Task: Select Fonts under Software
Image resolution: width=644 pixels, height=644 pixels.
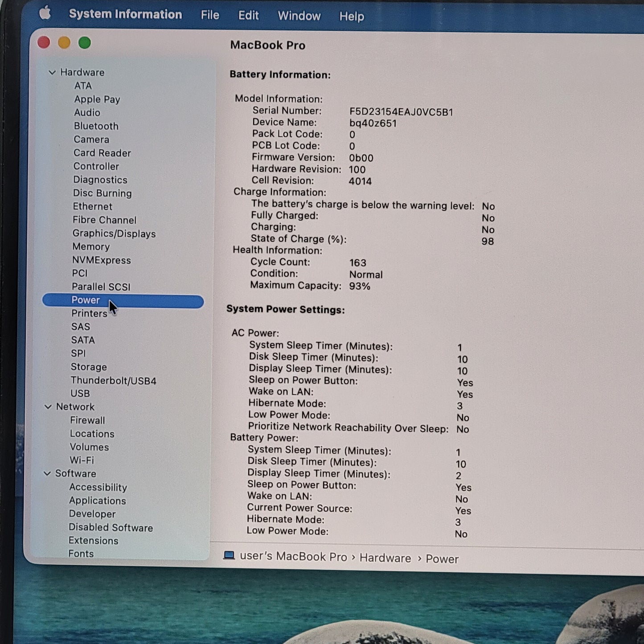Action: (81, 554)
